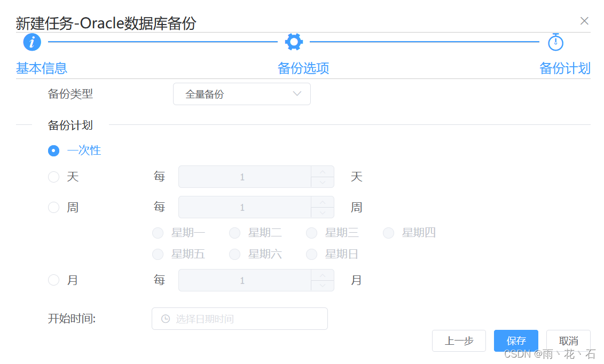Check the 星期日 checkbox
Viewport: 604px width, 364px height.
311,254
